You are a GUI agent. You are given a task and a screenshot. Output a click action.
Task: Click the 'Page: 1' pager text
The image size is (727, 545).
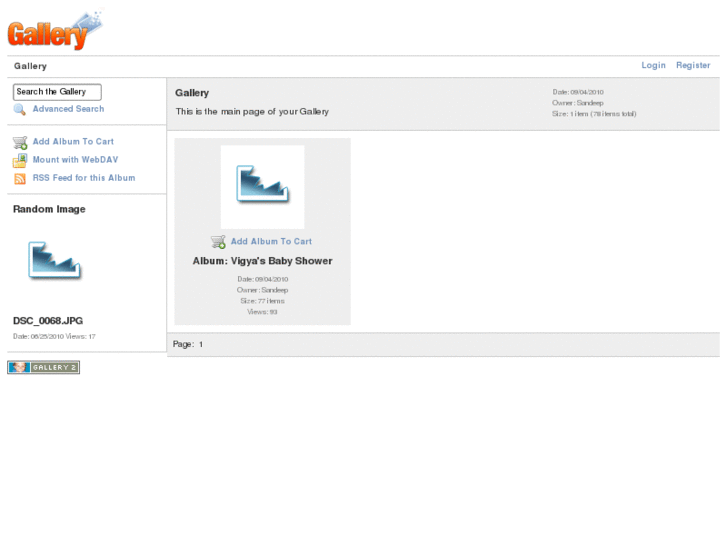coord(188,344)
